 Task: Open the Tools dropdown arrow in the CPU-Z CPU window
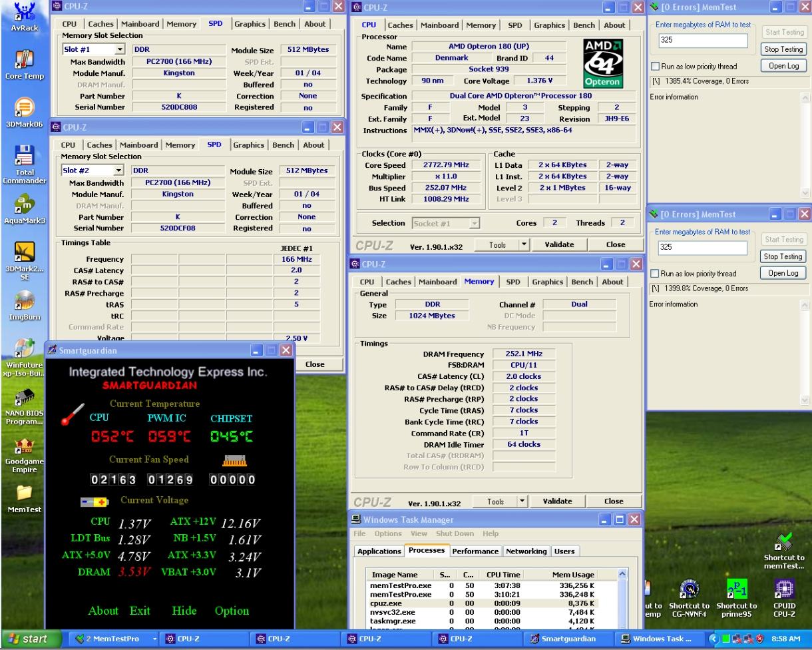tap(523, 244)
